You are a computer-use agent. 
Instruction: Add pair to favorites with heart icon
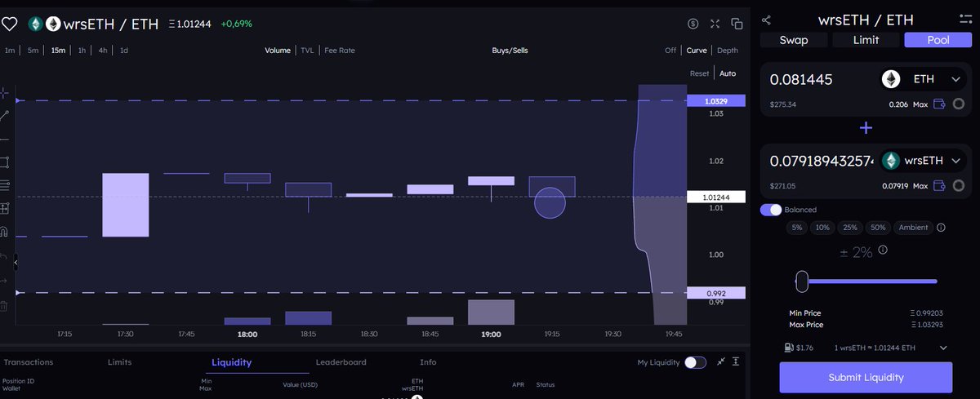pyautogui.click(x=9, y=24)
